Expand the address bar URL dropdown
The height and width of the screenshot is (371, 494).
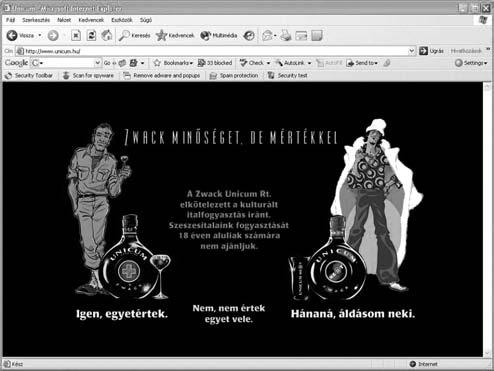tap(411, 51)
